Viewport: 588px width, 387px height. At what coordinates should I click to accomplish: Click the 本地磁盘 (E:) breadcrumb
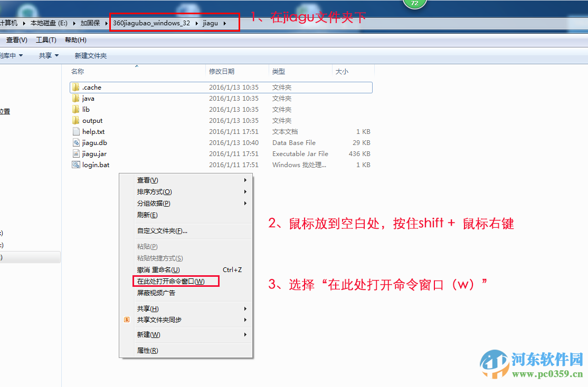(49, 23)
